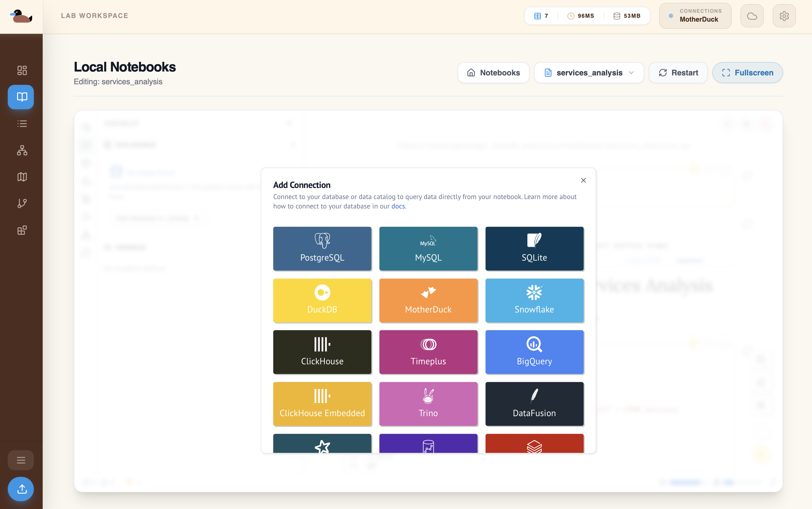Open the notebooks book icon in sidebar
812x509 pixels.
[21, 97]
